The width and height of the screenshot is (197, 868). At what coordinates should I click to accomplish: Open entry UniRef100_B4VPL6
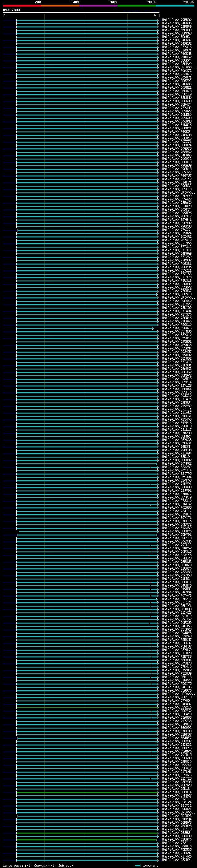pos(177,423)
